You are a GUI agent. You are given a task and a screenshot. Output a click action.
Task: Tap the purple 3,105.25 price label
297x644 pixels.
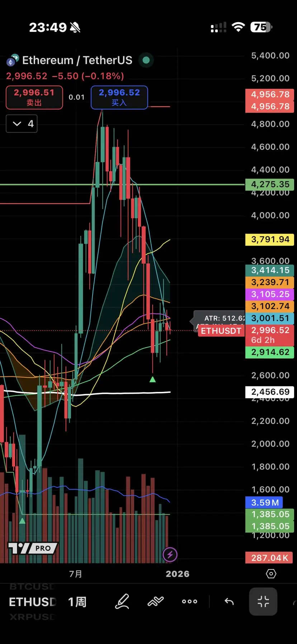270,294
